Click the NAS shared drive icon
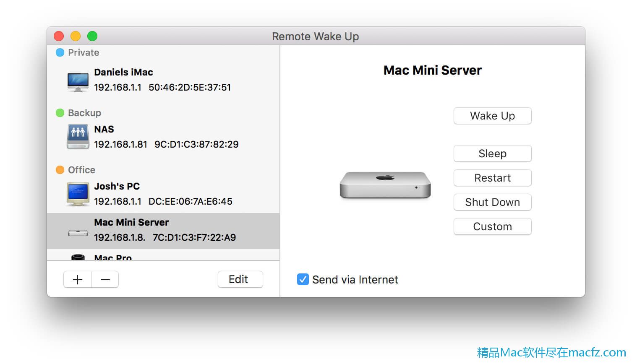 coord(78,137)
